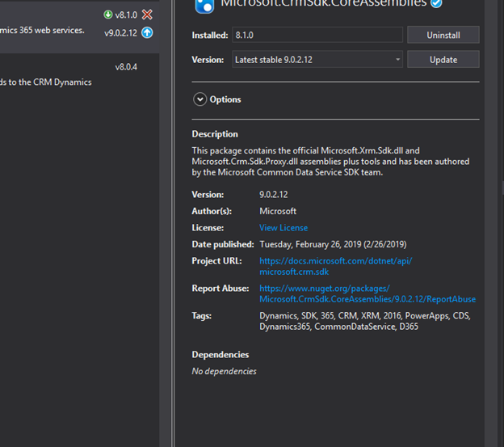Click the Tags list starting with Dynamics, SDK
Viewport: 504px width, 447px height.
(x=365, y=321)
